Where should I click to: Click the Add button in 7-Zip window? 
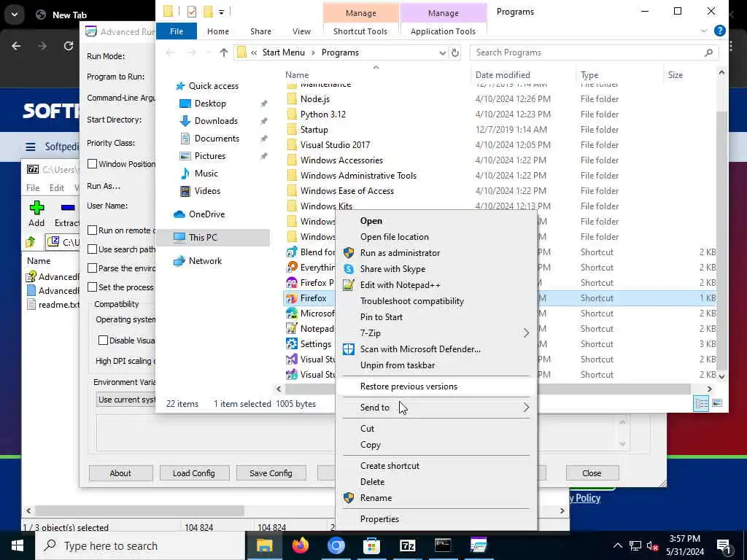(36, 214)
